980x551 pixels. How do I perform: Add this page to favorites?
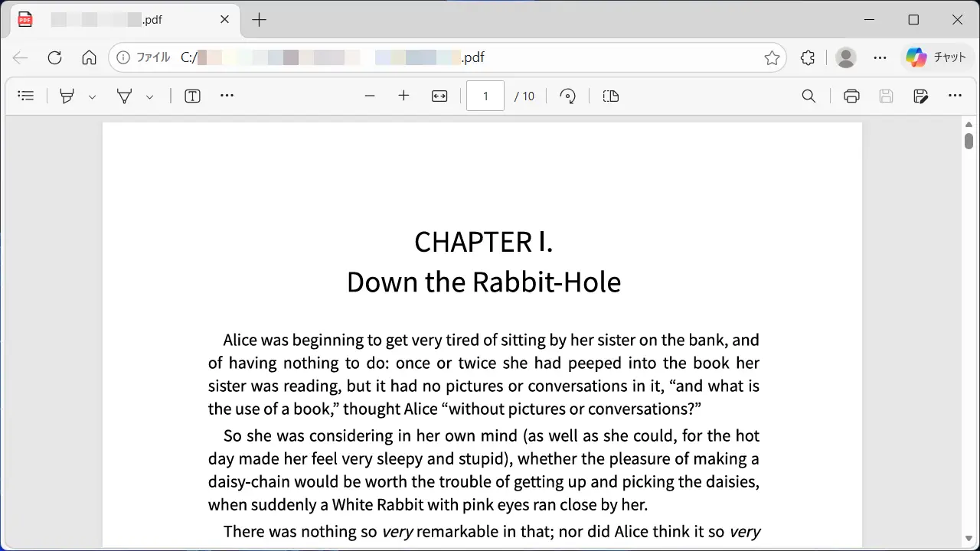772,58
